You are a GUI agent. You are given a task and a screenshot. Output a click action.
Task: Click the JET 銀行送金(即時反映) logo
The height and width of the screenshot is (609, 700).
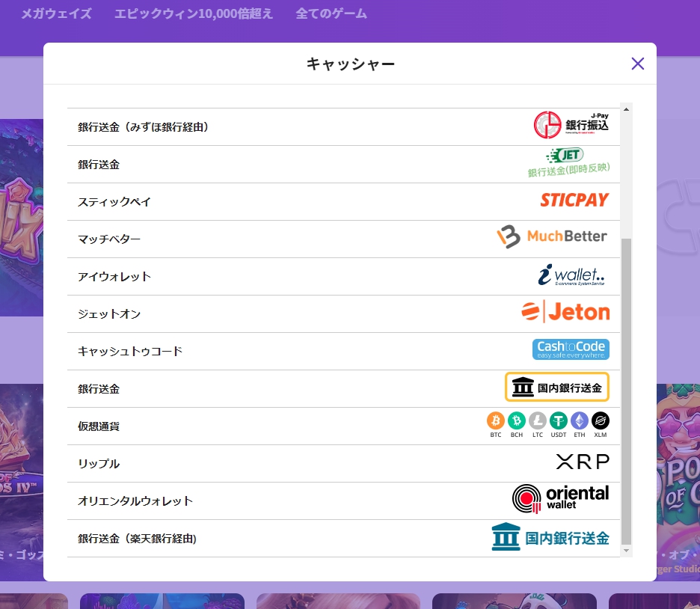click(x=568, y=163)
